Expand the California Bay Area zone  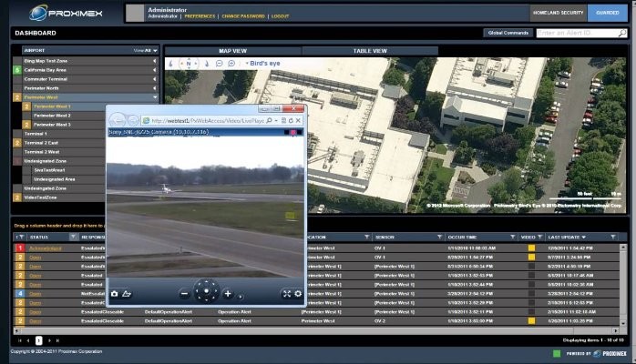pos(155,69)
